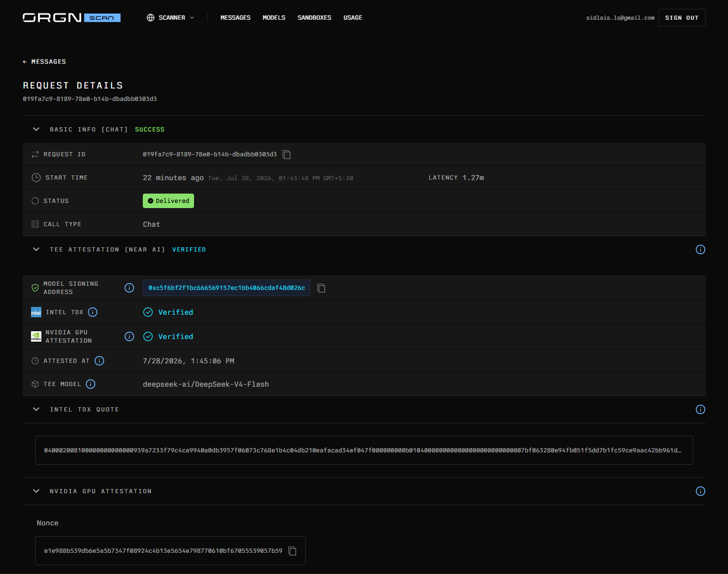Image resolution: width=728 pixels, height=574 pixels.
Task: Show info about Attested At
Action: pos(99,361)
